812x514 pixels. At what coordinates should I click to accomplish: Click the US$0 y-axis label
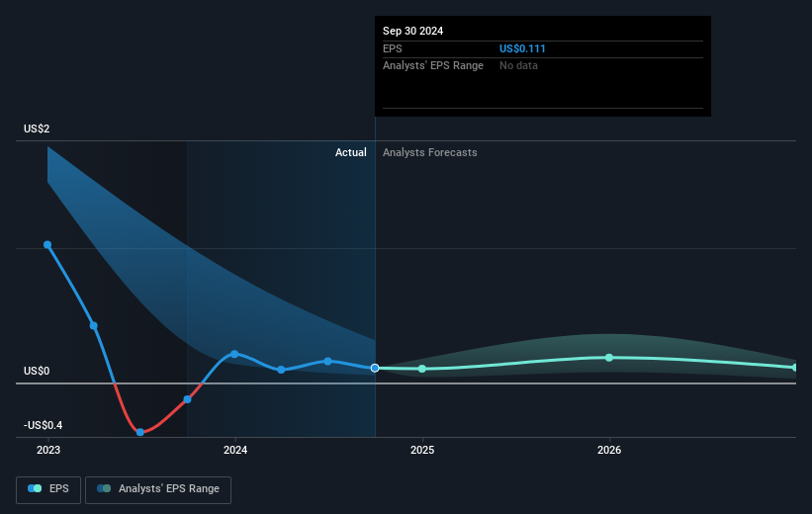pos(37,371)
